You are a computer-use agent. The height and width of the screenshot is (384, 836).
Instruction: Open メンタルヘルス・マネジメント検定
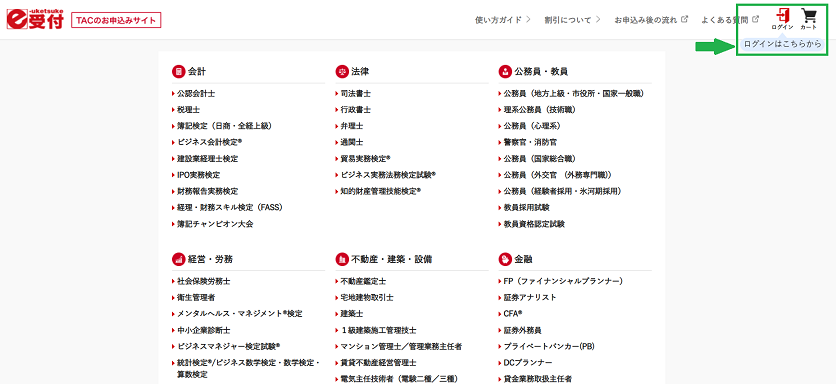tap(240, 314)
